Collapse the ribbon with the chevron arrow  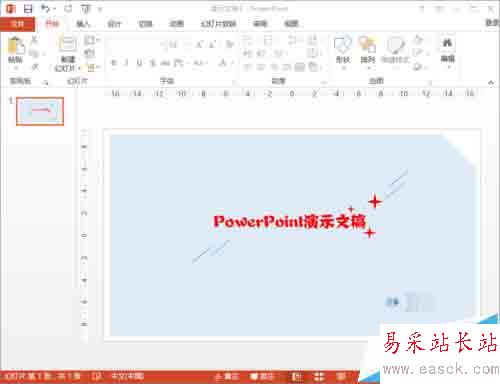[491, 82]
